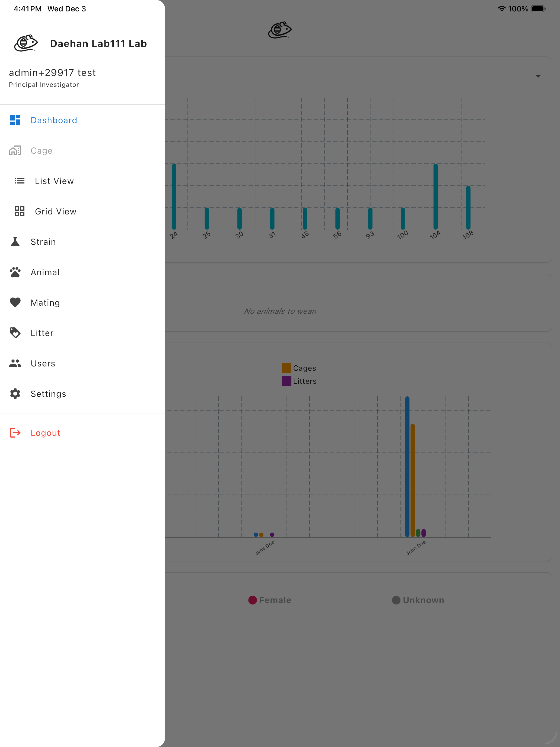Click the Litter tag icon

(x=15, y=333)
